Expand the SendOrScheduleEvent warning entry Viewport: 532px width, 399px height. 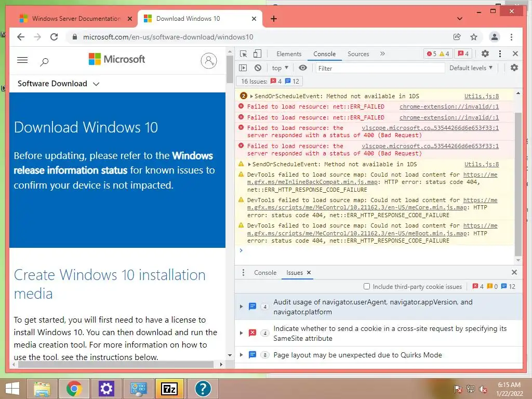coord(249,164)
